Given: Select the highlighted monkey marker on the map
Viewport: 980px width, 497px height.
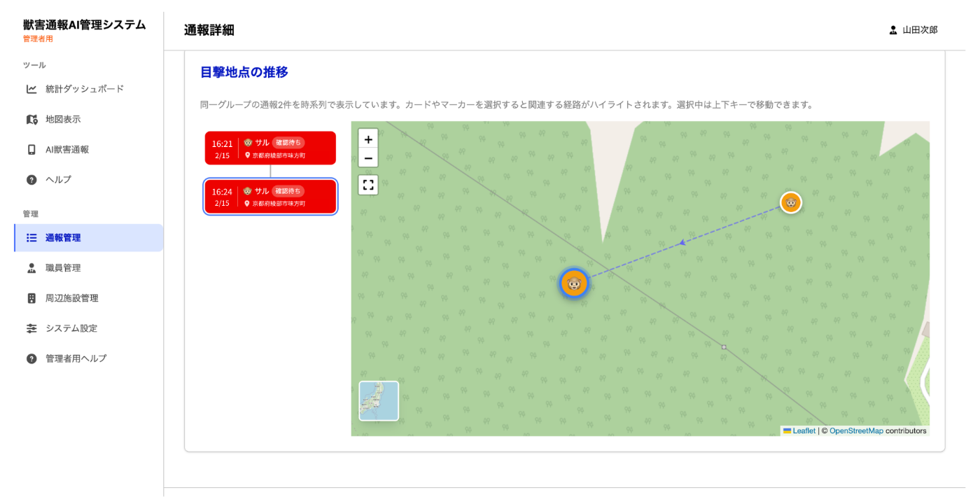Looking at the screenshot, I should click(574, 284).
